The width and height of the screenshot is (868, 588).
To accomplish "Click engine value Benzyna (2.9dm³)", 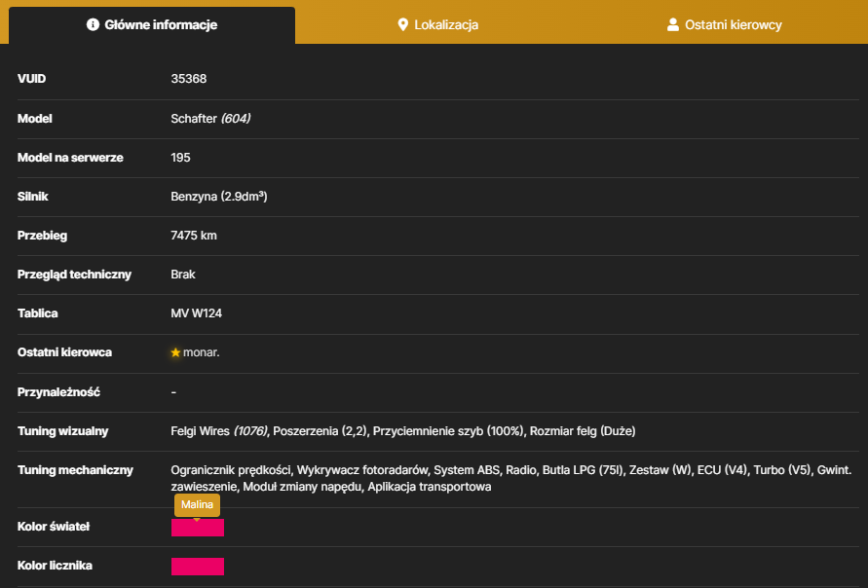I will (x=219, y=197).
